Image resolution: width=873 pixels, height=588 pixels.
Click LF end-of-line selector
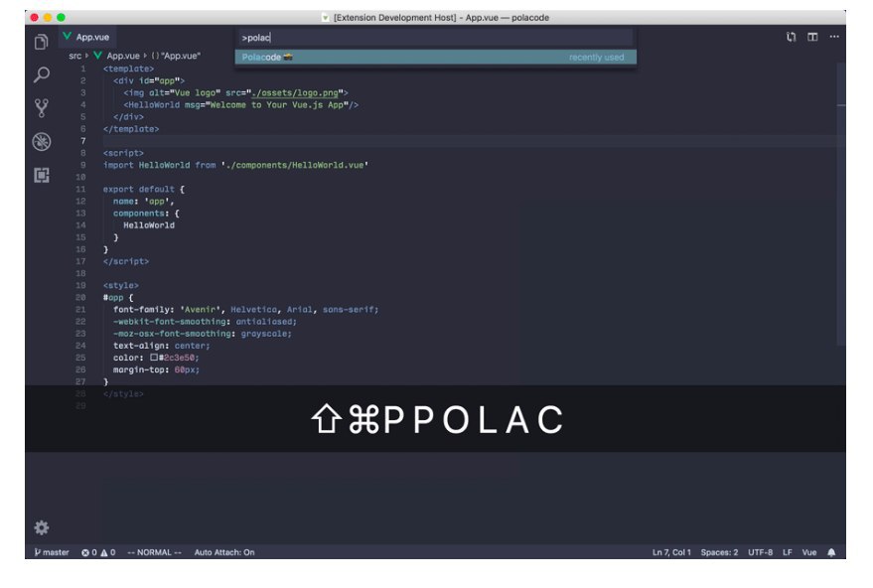click(788, 552)
